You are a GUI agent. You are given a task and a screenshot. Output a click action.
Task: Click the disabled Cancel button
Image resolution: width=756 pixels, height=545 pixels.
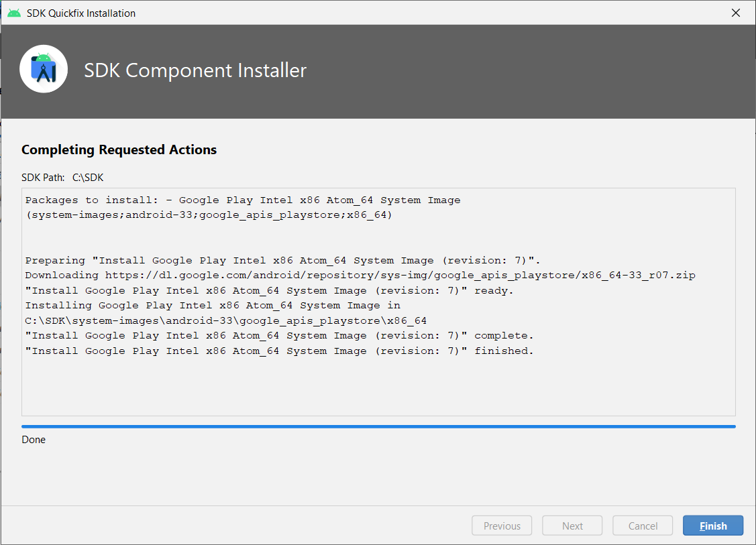pyautogui.click(x=642, y=526)
